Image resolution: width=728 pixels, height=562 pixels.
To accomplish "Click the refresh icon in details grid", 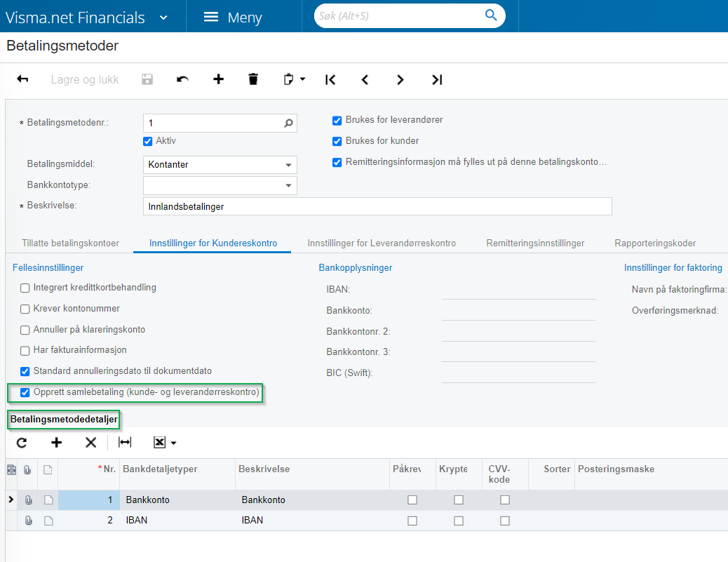I will tap(22, 443).
